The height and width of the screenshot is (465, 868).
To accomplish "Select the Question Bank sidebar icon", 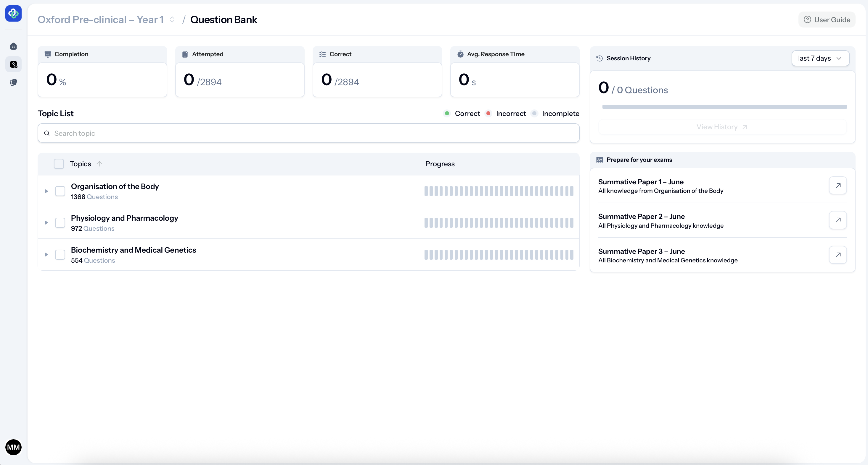I will point(14,64).
